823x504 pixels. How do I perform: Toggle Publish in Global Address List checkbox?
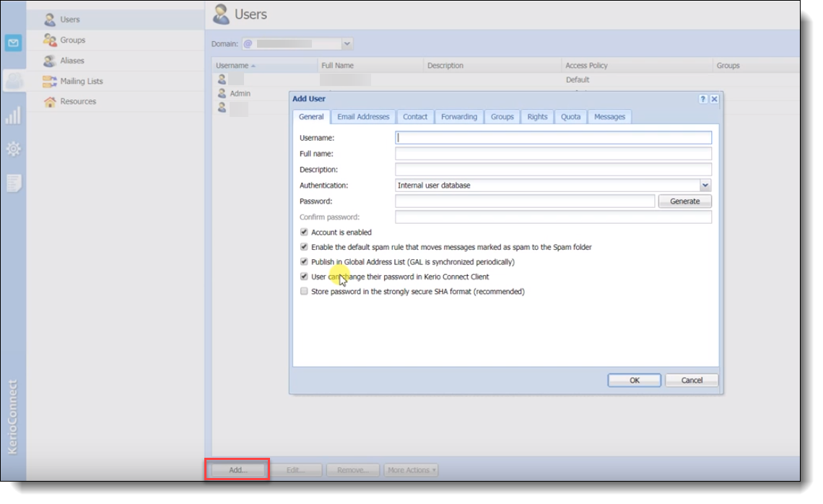coord(304,262)
